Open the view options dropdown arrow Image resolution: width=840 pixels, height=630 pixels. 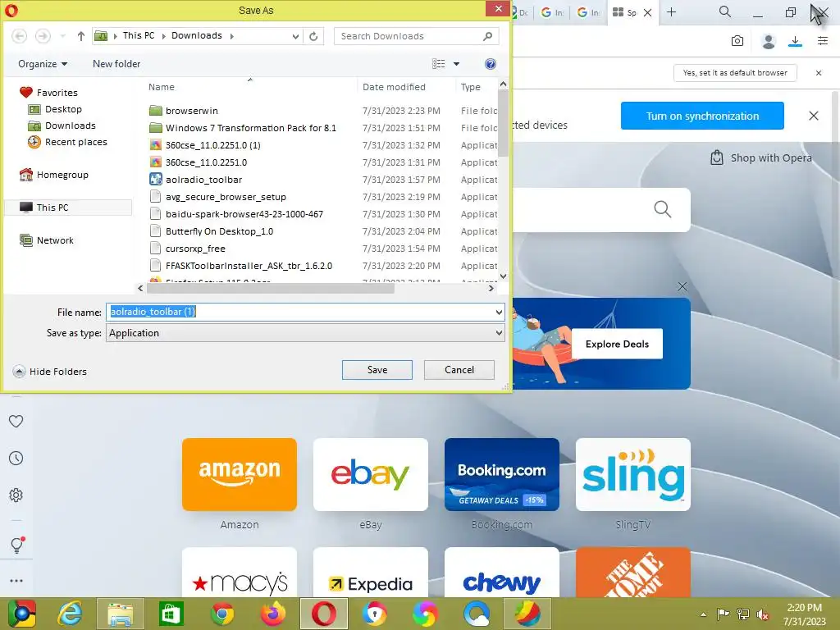coord(456,64)
